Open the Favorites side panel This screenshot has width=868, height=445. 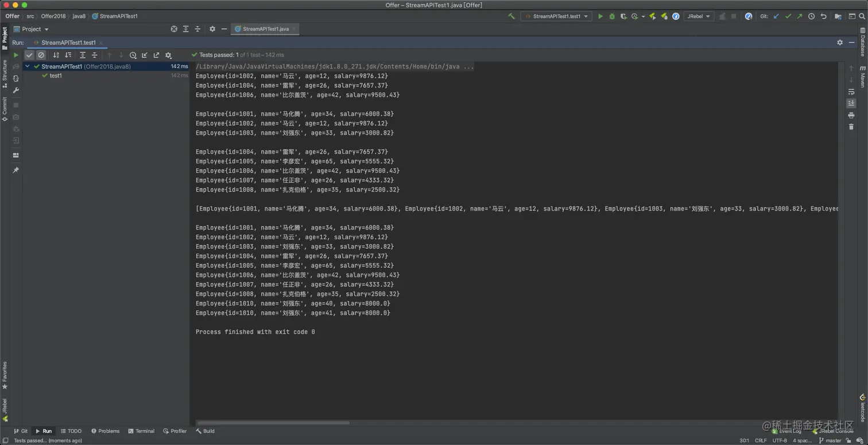click(5, 376)
